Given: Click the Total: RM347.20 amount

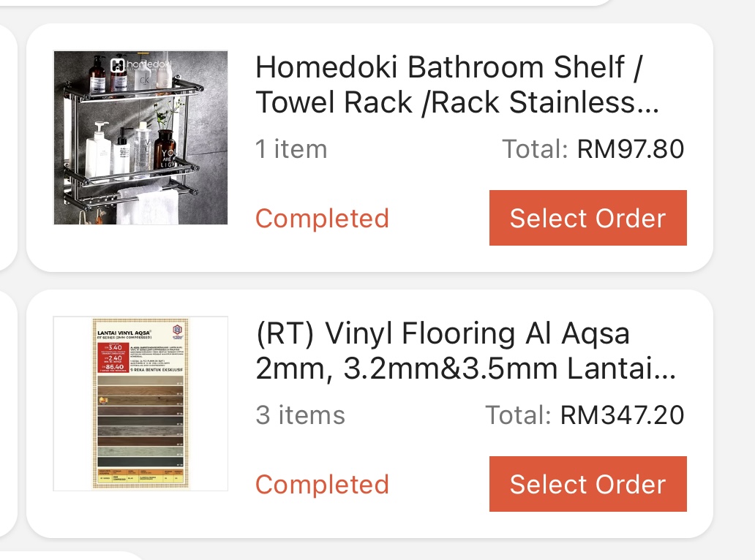Looking at the screenshot, I should point(585,415).
